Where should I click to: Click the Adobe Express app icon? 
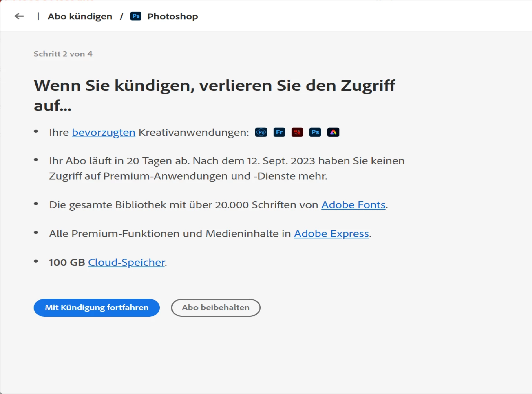point(333,132)
